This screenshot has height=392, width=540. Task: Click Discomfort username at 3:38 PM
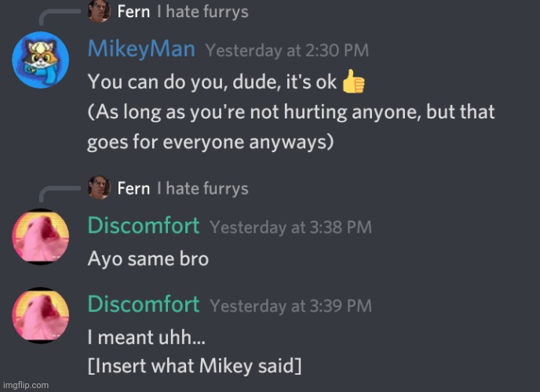[144, 226]
